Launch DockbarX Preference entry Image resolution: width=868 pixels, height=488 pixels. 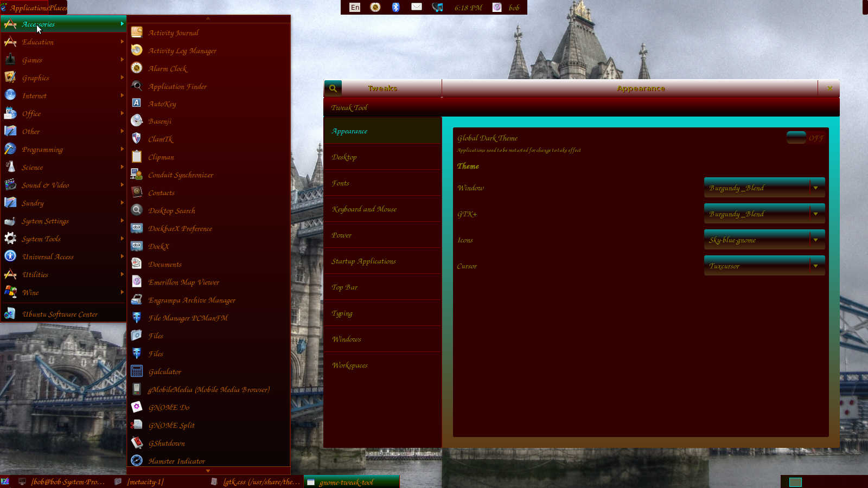[208, 228]
